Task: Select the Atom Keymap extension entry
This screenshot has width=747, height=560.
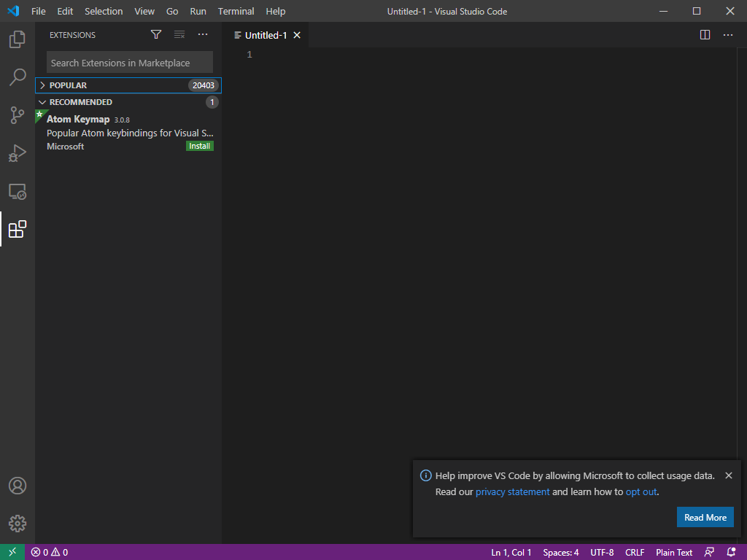Action: (x=128, y=133)
